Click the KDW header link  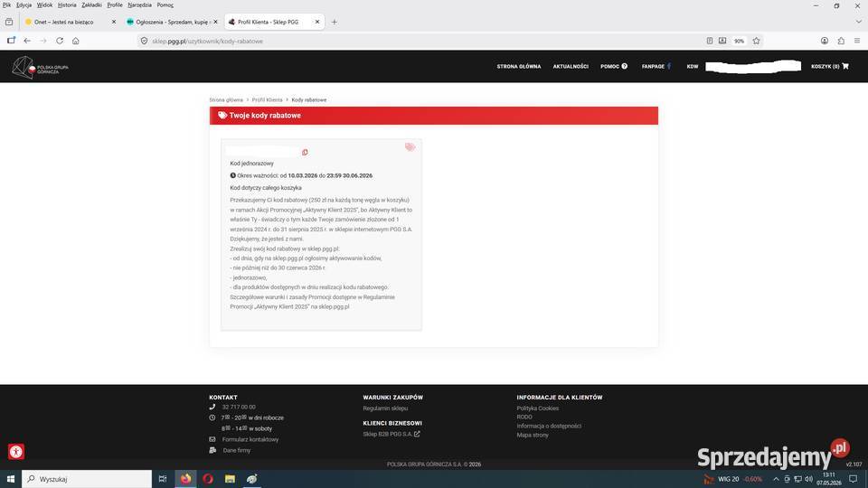click(x=693, y=66)
